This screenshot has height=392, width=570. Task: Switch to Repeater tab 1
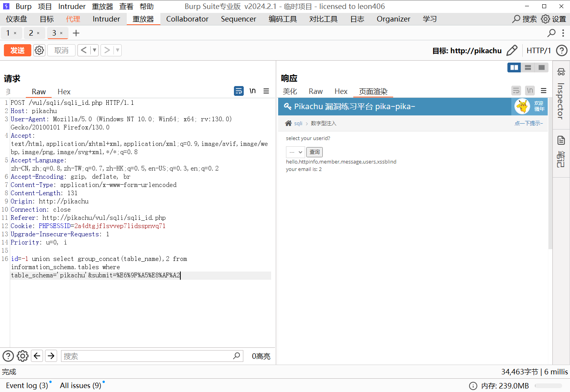pos(8,33)
